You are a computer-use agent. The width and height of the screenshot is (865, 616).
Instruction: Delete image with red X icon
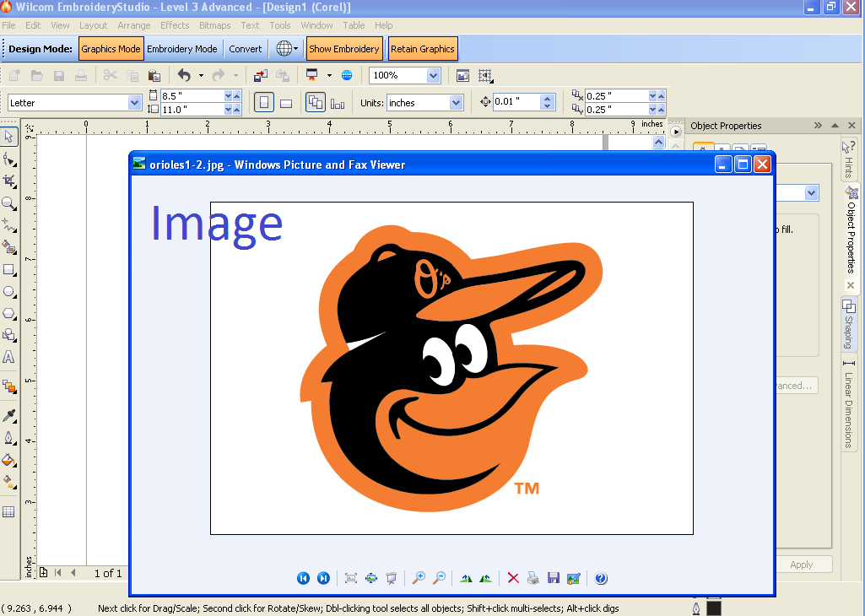513,578
